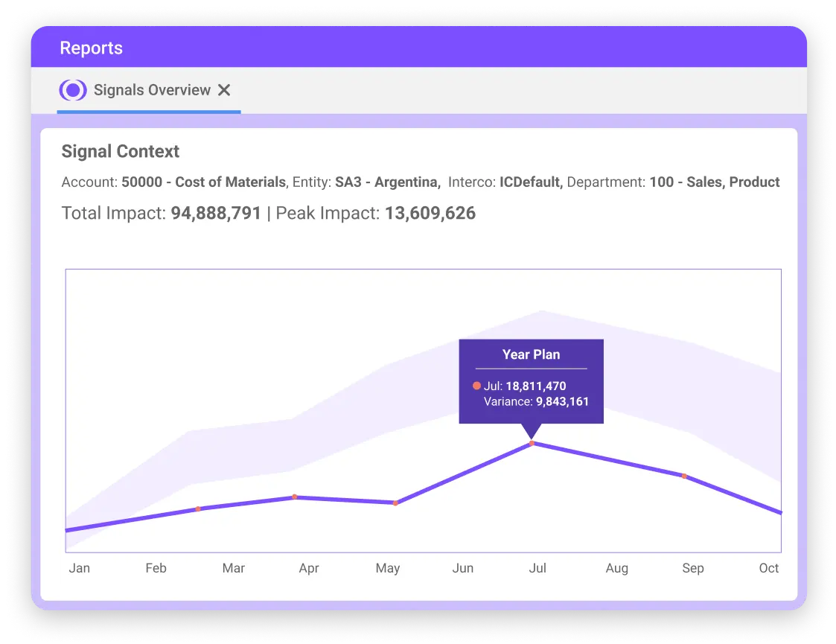Select the Jul peak data point

(x=532, y=444)
